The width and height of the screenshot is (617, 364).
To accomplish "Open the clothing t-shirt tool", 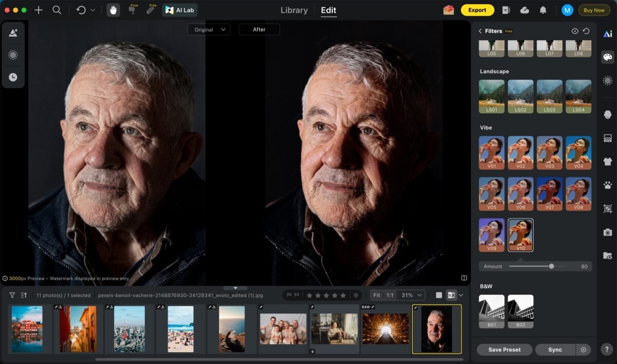I will (608, 161).
